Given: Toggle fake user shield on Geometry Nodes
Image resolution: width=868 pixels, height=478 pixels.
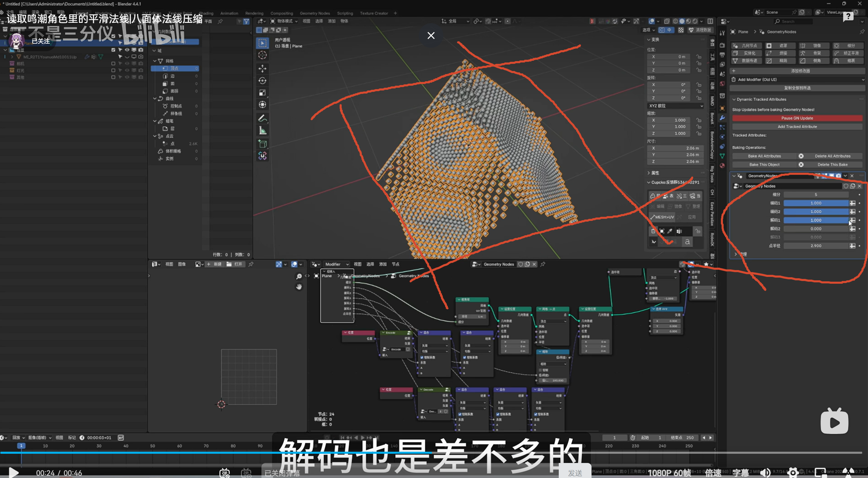Looking at the screenshot, I should pos(846,186).
